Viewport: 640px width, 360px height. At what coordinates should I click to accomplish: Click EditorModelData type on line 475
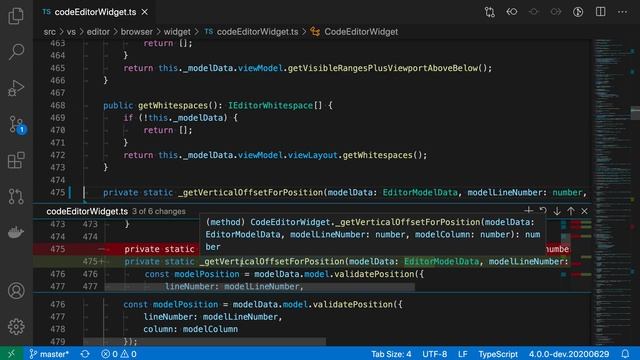click(420, 193)
